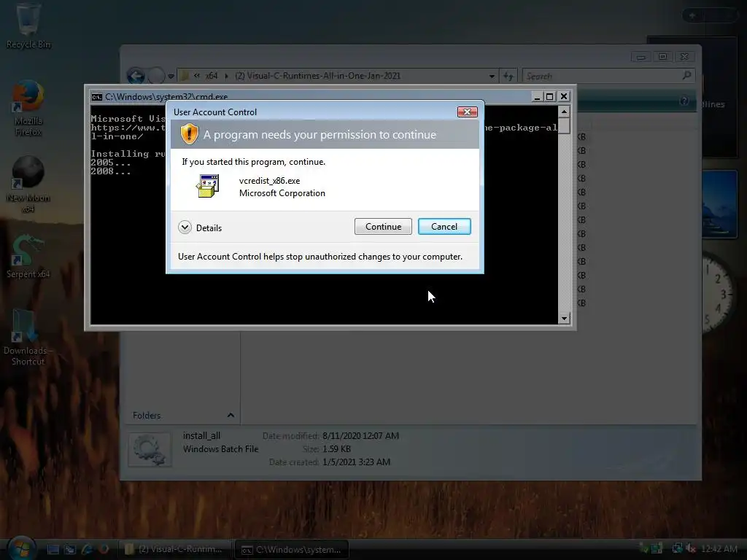Switch to the C:\Windows\system cmd taskbar button
This screenshot has height=560, width=747.
tap(292, 549)
